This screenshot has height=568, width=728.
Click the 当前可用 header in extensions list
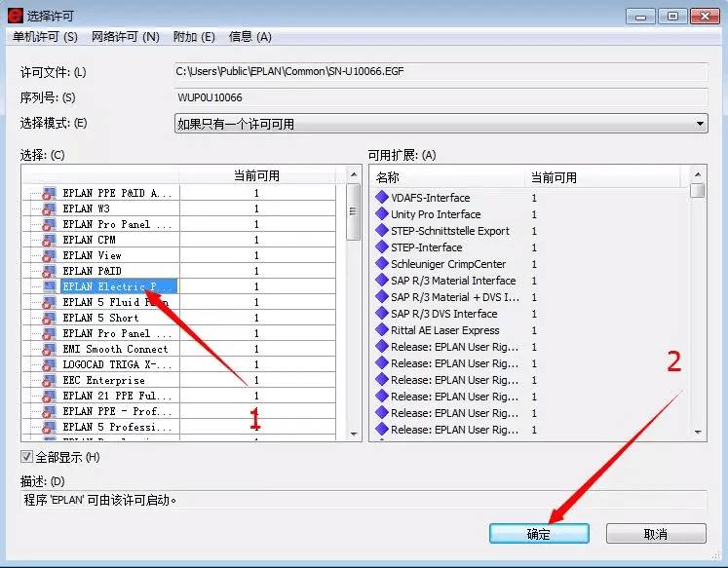(x=602, y=177)
